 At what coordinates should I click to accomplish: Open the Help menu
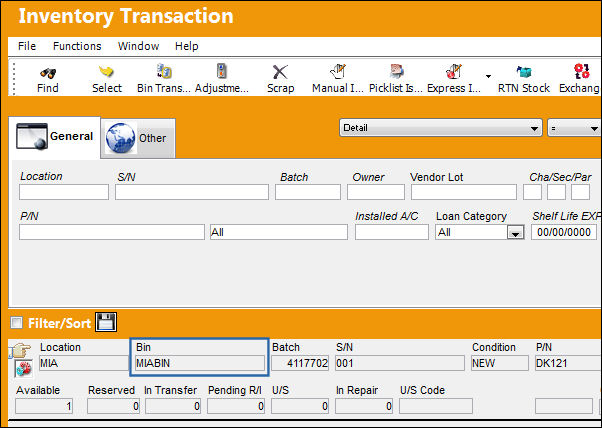tap(187, 46)
